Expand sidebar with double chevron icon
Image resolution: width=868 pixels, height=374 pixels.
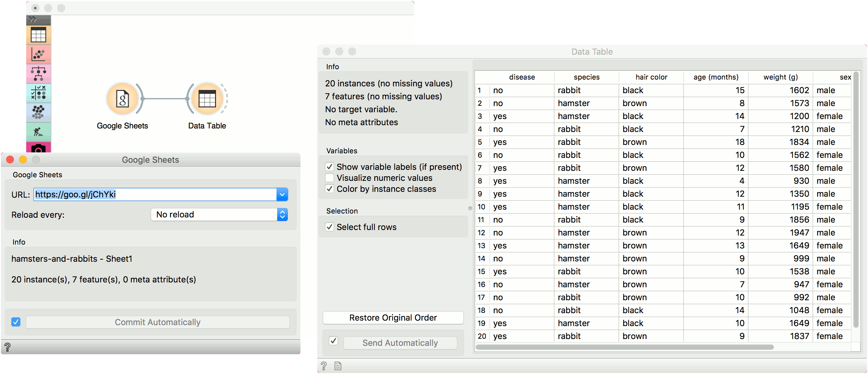33,19
